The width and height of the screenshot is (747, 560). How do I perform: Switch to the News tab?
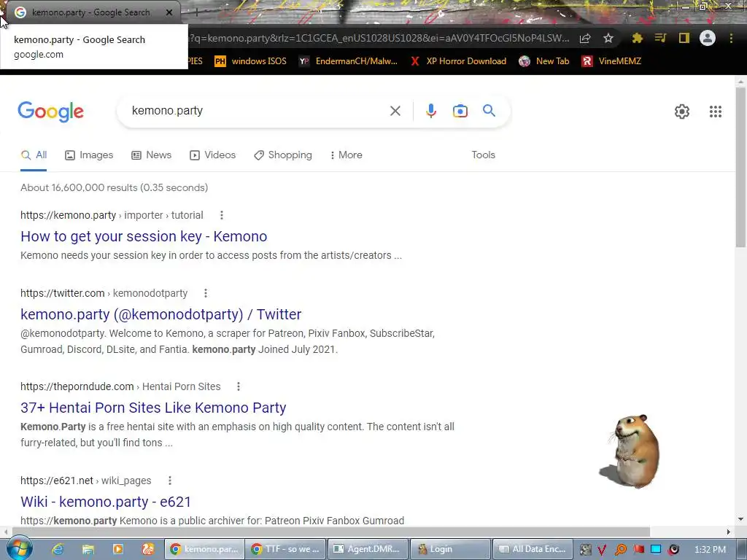152,155
